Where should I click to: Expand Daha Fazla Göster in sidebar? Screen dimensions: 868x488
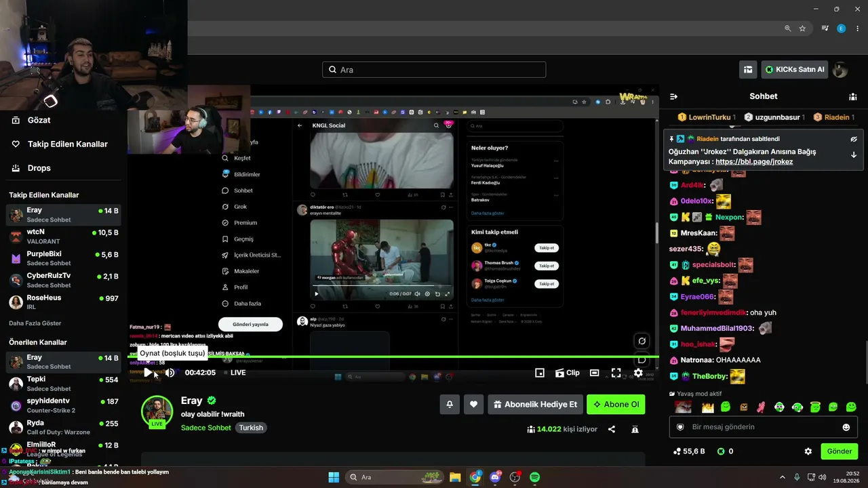coord(35,323)
